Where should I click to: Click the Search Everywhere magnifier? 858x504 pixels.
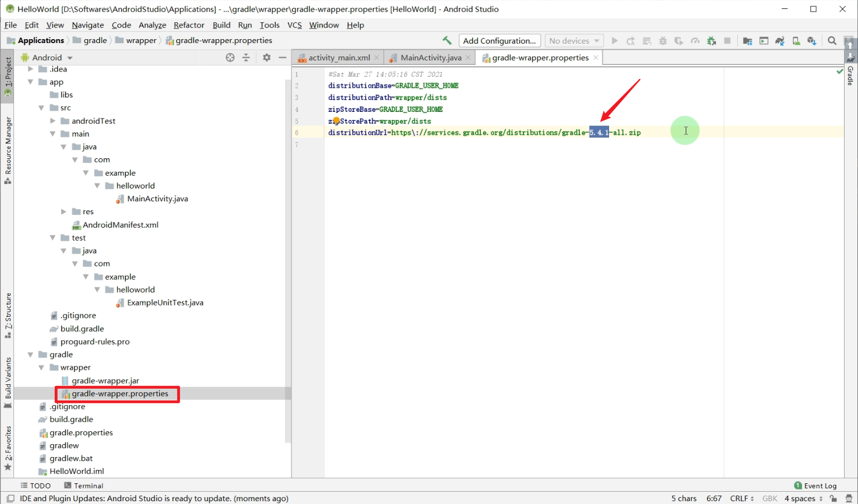pyautogui.click(x=832, y=40)
